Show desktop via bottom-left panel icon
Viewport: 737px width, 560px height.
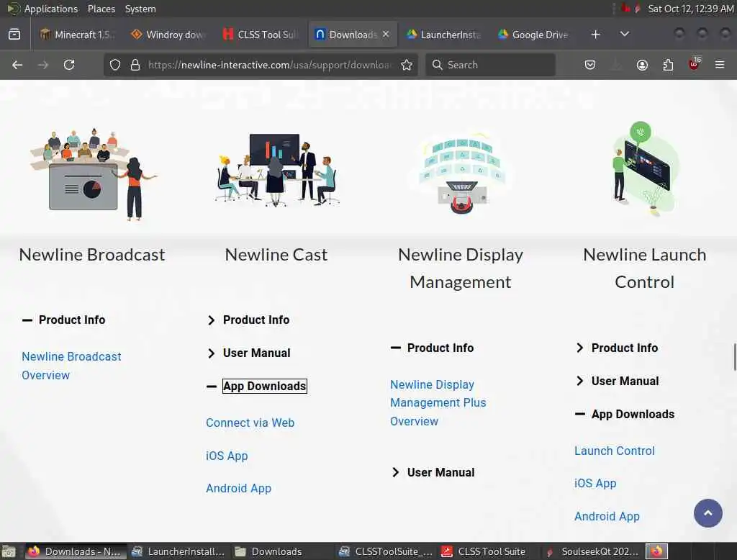9,551
